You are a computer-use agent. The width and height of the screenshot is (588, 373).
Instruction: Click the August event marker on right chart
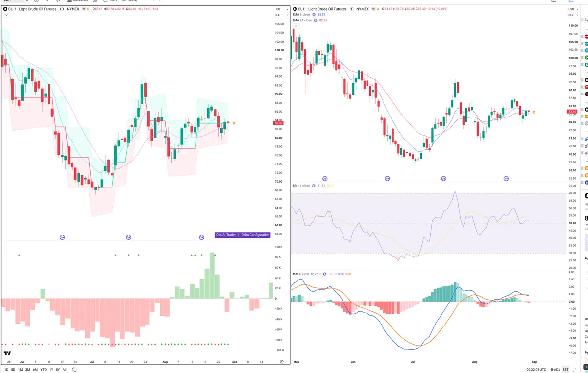pos(507,178)
